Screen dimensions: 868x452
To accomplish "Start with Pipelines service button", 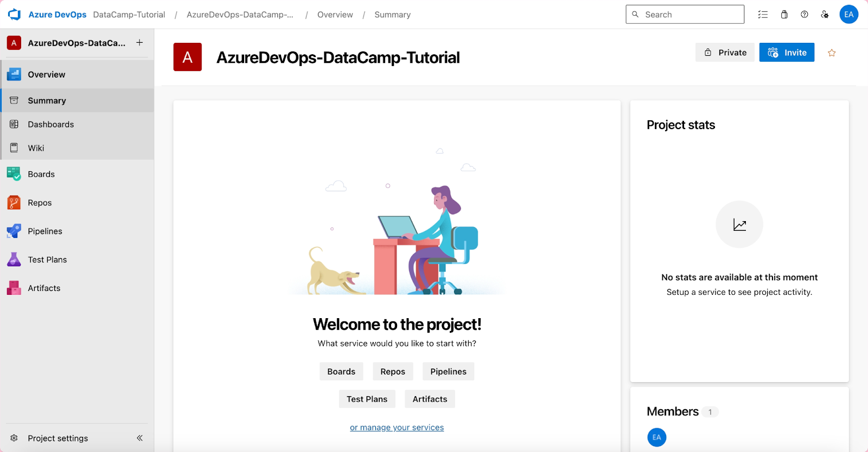I will pos(448,371).
